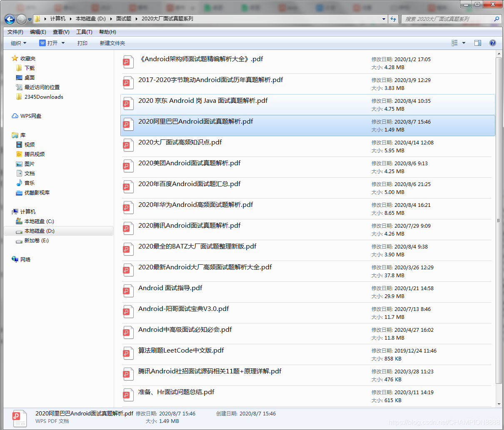
Task: Click the Forward navigation arrow button
Action: pos(21,19)
